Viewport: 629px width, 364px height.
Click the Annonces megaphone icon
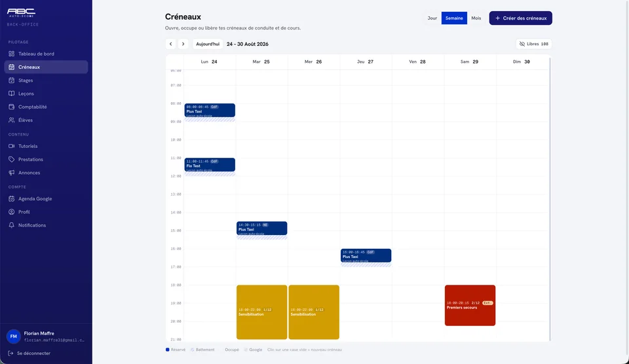pos(12,172)
